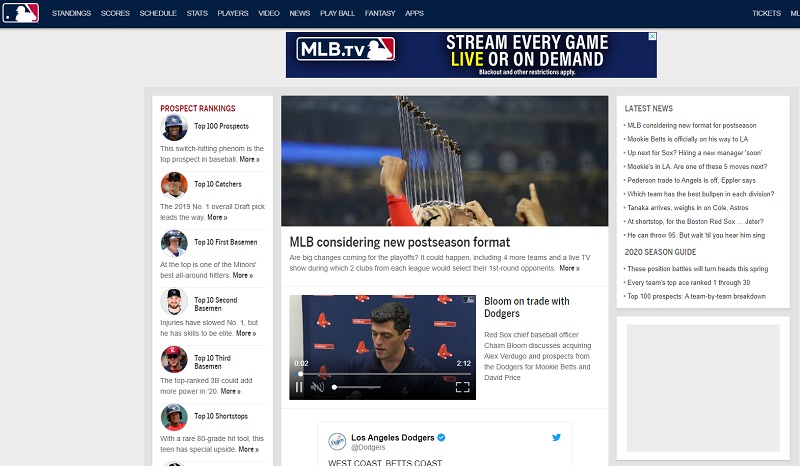Open 'Which team has the best bullpen' news
The height and width of the screenshot is (466, 800).
pos(701,194)
